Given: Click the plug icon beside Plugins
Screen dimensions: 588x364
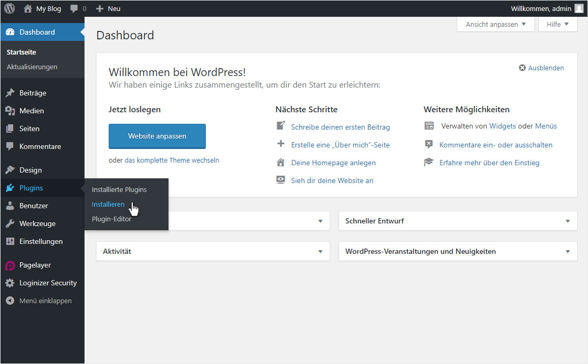Looking at the screenshot, I should click(10, 188).
